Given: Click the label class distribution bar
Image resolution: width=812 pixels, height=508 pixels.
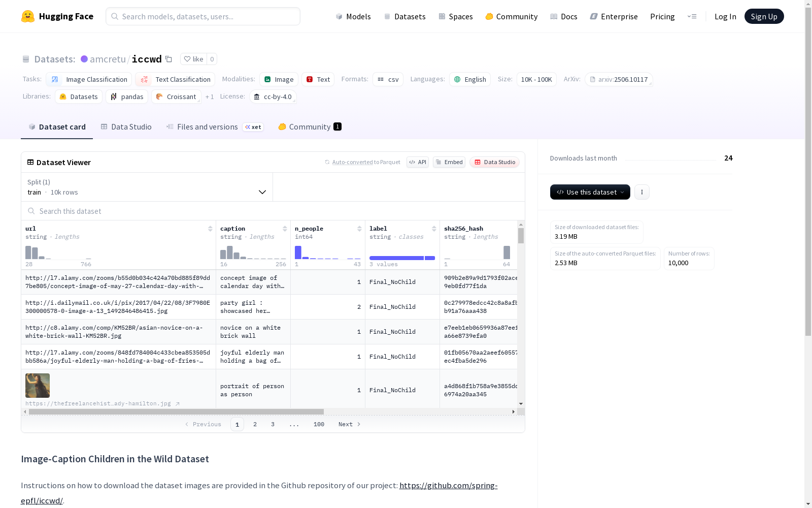Looking at the screenshot, I should tap(402, 258).
